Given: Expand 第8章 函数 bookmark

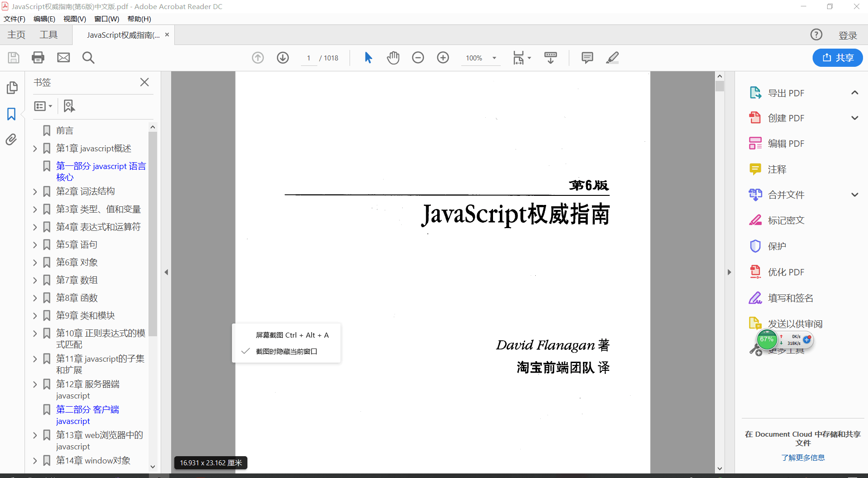Looking at the screenshot, I should 35,298.
